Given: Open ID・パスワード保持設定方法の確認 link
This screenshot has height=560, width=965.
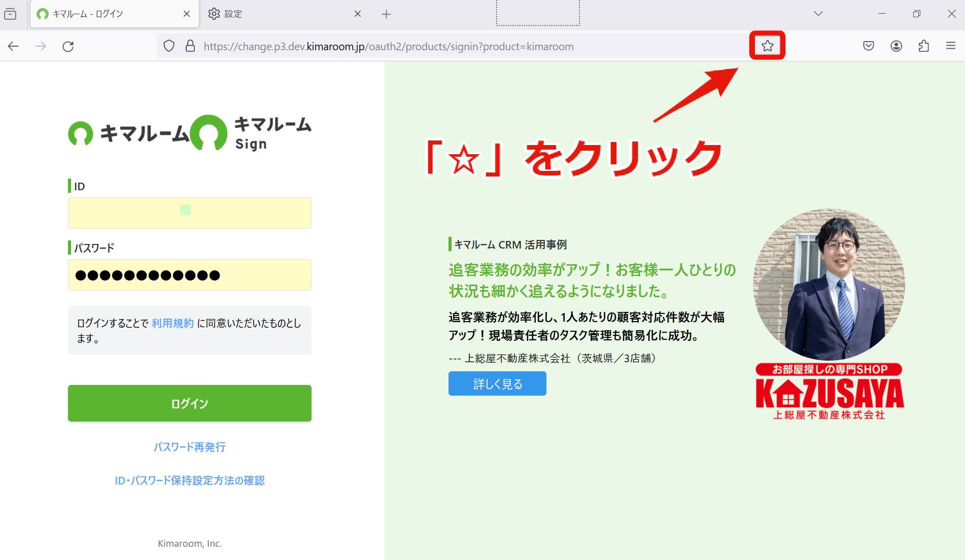Looking at the screenshot, I should pos(190,480).
